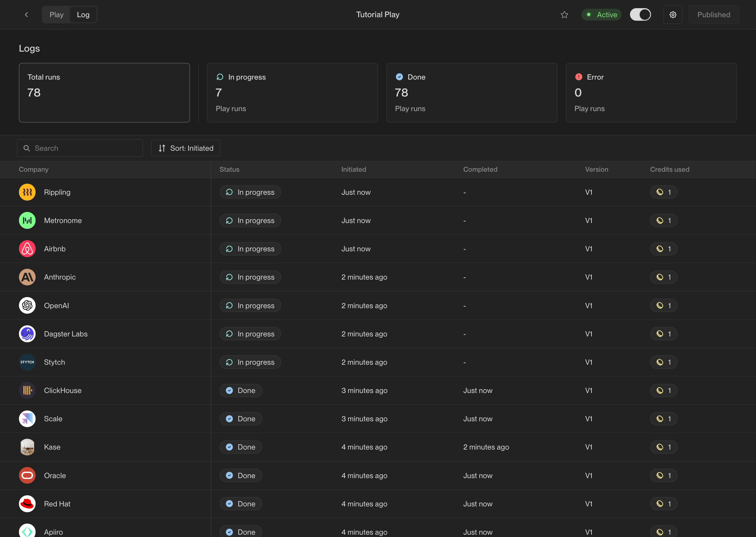Image resolution: width=756 pixels, height=537 pixels.
Task: Click the Initiated column header
Action: pos(353,169)
